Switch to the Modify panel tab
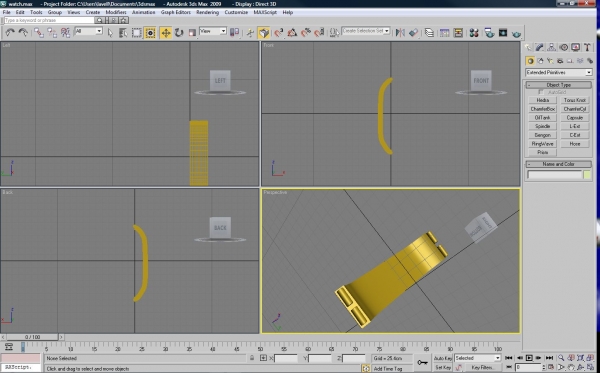The image size is (600, 373). pos(540,47)
